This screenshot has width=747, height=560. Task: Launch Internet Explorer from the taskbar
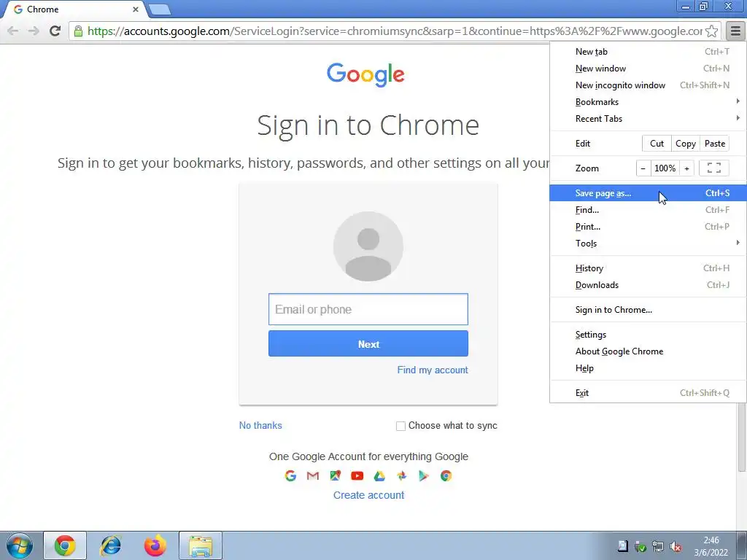click(x=111, y=545)
